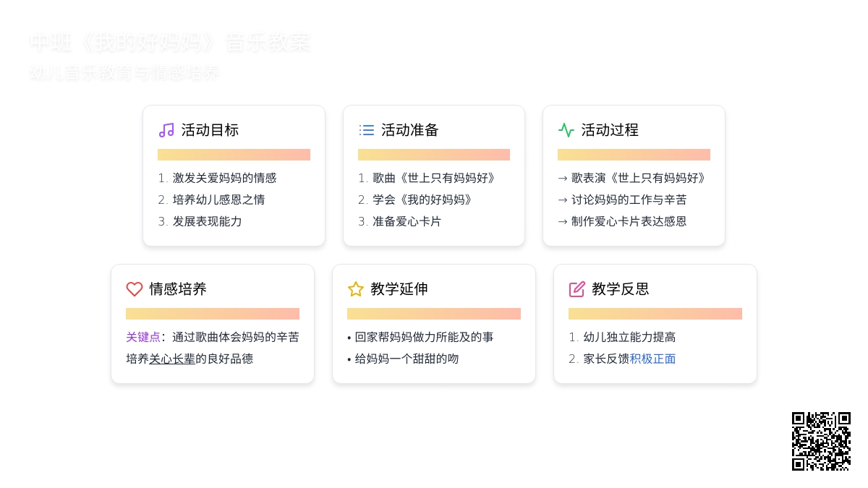868x488 pixels.
Task: Click the music note icon beside 活动目标
Action: coord(166,130)
